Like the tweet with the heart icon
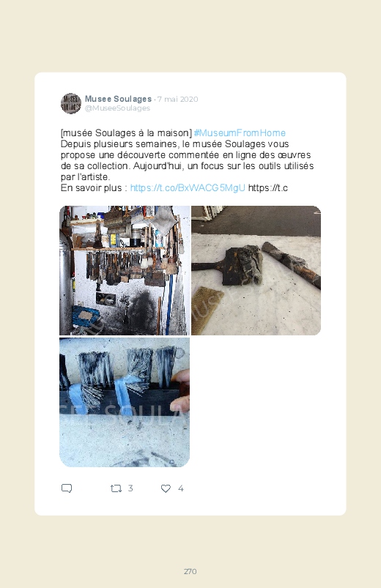 pos(166,488)
